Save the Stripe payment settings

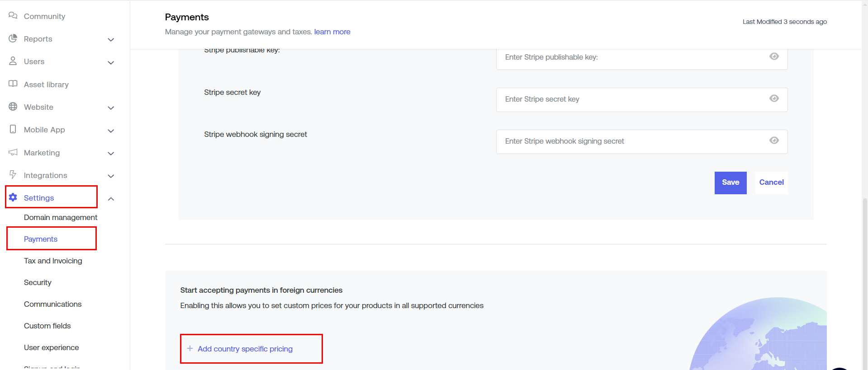pos(730,183)
